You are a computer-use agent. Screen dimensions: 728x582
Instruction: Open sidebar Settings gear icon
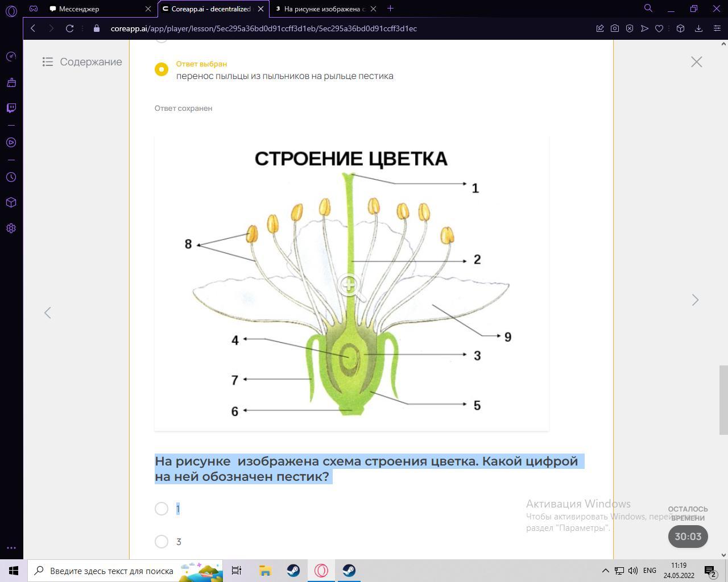(11, 228)
